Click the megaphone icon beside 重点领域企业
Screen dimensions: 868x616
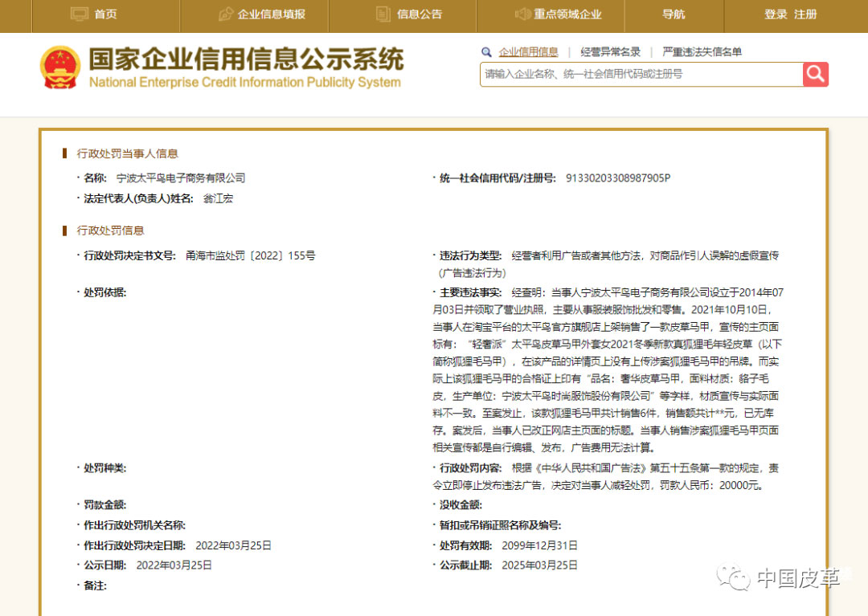522,14
